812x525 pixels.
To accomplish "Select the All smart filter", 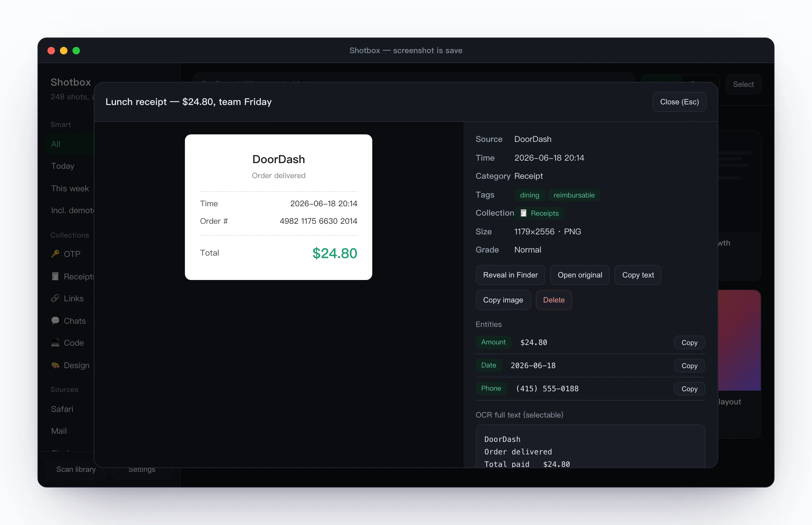I will [x=69, y=144].
